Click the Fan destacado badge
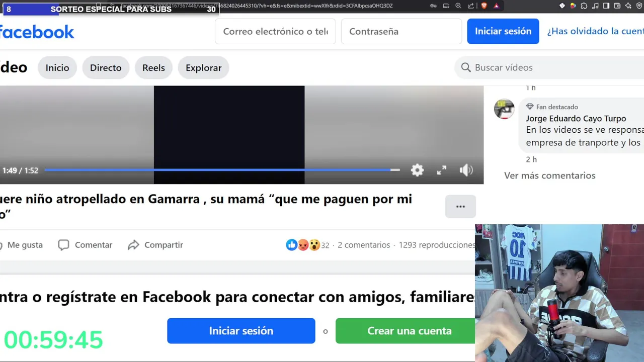Image resolution: width=644 pixels, height=362 pixels. (552, 107)
